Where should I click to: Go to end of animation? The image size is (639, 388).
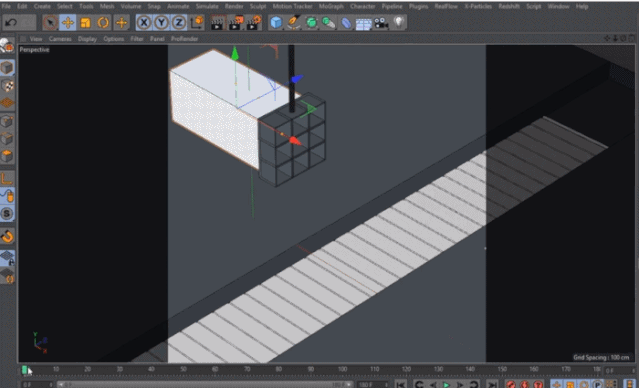[492, 384]
